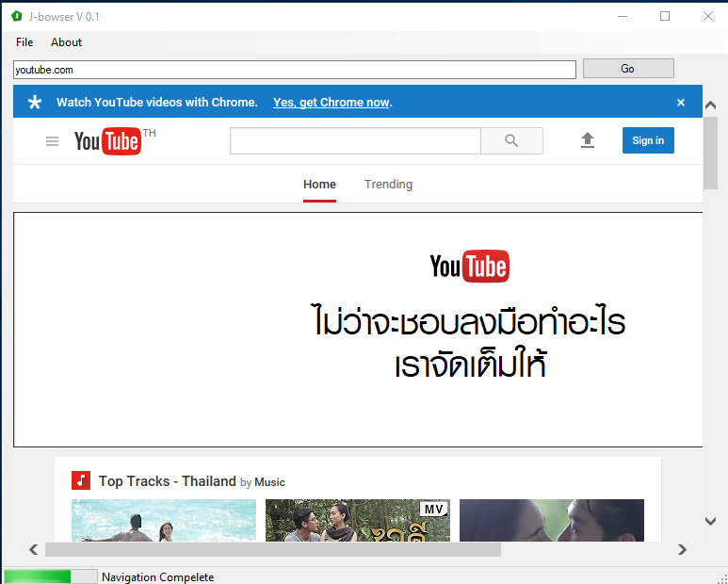
Task: Click the vertical scrollbar thumb
Action: pyautogui.click(x=710, y=154)
